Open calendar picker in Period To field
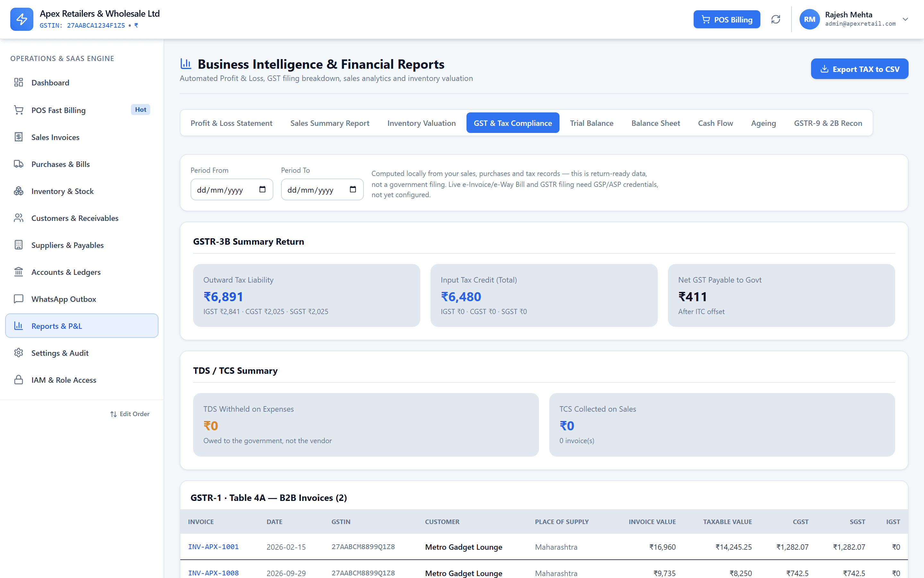This screenshot has width=924, height=578. tap(353, 189)
